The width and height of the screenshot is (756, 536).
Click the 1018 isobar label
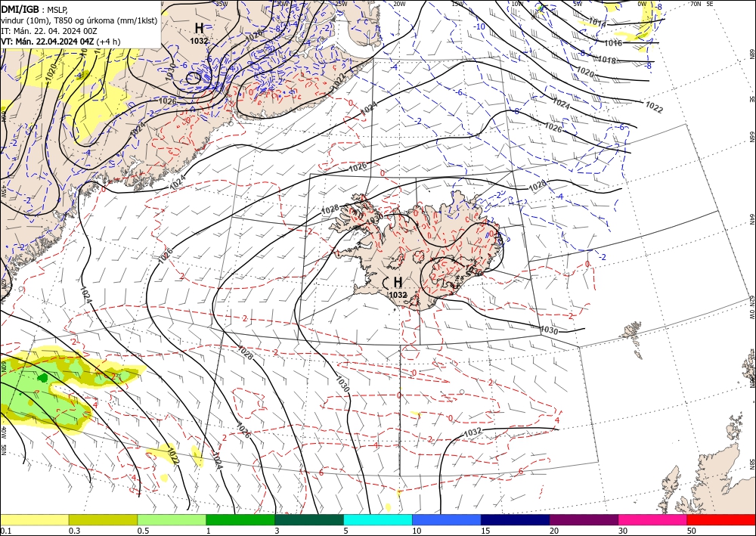coord(607,60)
